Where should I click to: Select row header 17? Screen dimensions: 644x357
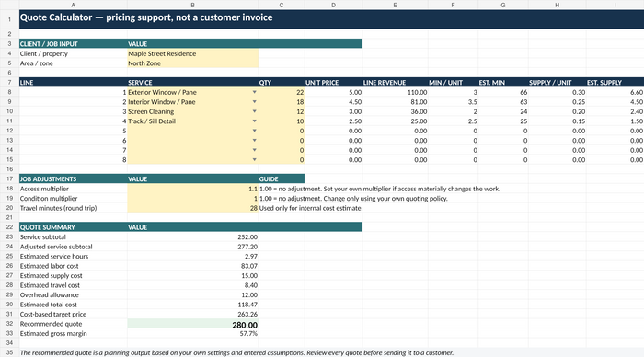point(9,179)
